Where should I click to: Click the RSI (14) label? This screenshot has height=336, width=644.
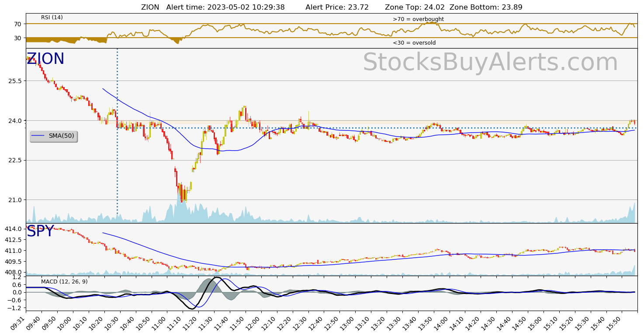(52, 17)
